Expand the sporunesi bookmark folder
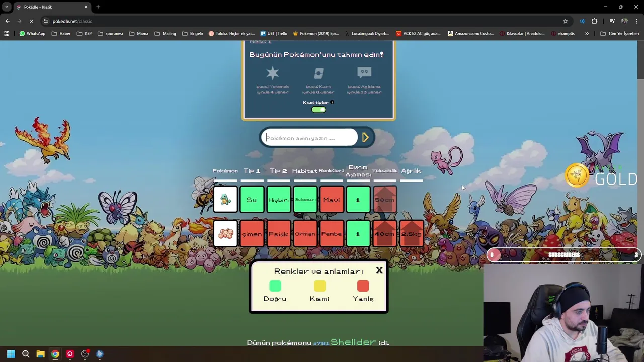This screenshot has height=362, width=644. point(110,34)
